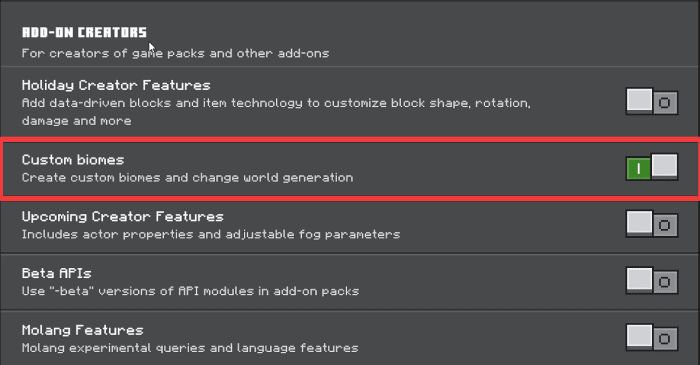Click the O off-indicator beside Holiday Creator Features
700x365 pixels.
click(x=665, y=103)
